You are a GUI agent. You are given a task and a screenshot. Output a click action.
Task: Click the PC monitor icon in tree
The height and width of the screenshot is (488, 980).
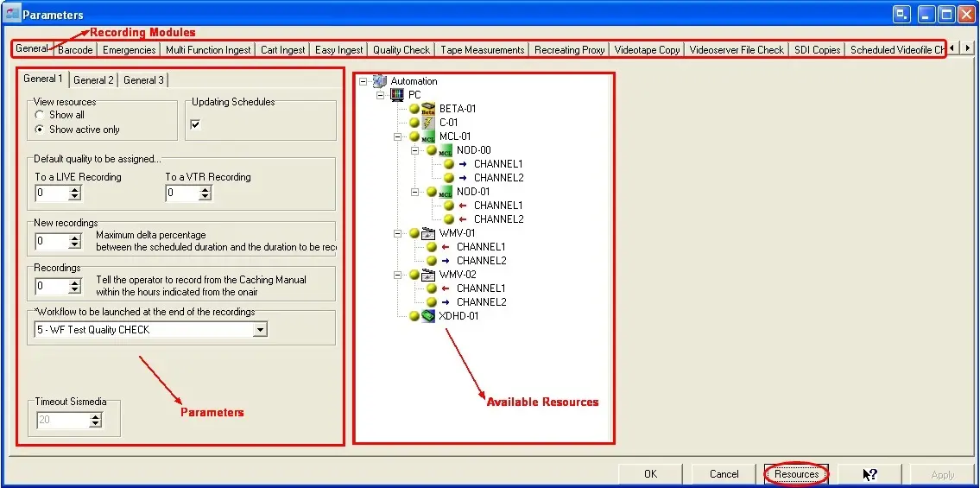tap(398, 95)
